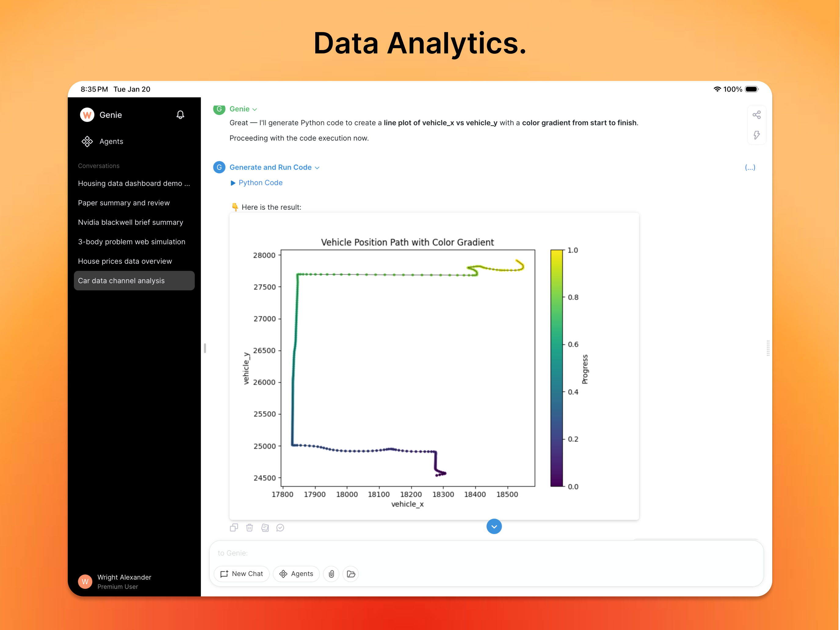This screenshot has height=630, width=840.
Task: Delete the result message with trash icon
Action: pyautogui.click(x=249, y=527)
